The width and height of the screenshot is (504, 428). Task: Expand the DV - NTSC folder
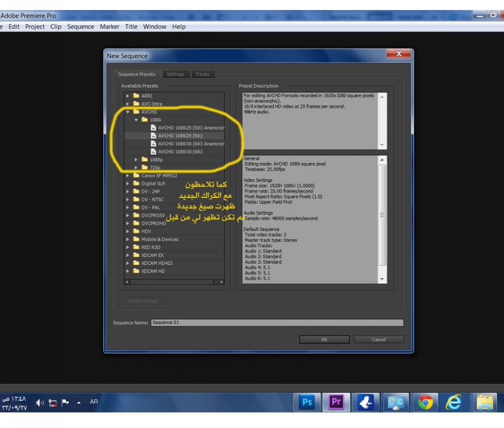tap(127, 200)
